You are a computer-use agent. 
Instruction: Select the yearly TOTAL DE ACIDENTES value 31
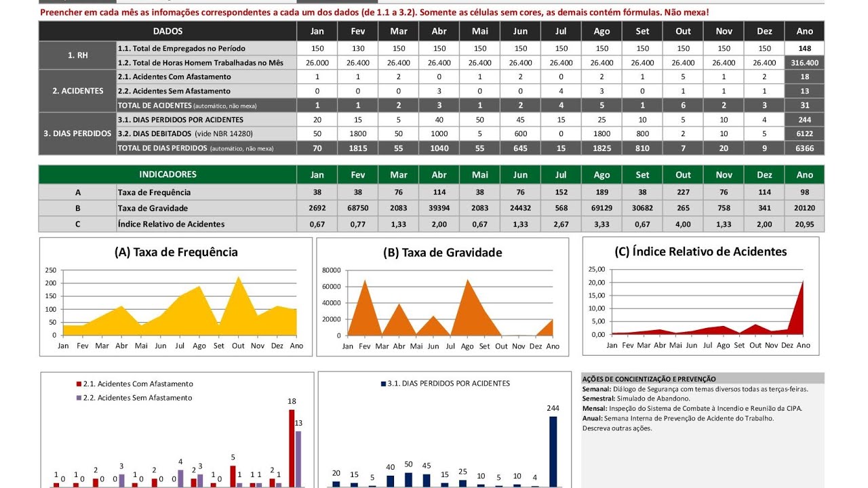(805, 105)
